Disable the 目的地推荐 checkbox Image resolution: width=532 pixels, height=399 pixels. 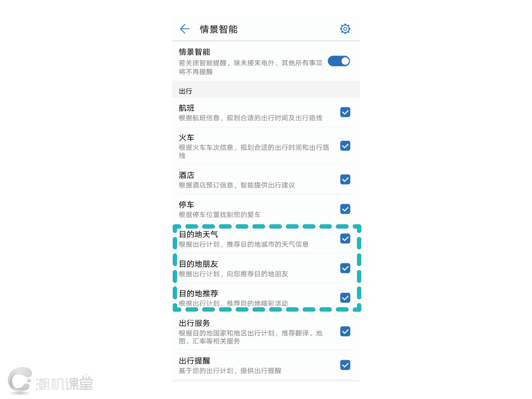(x=345, y=298)
